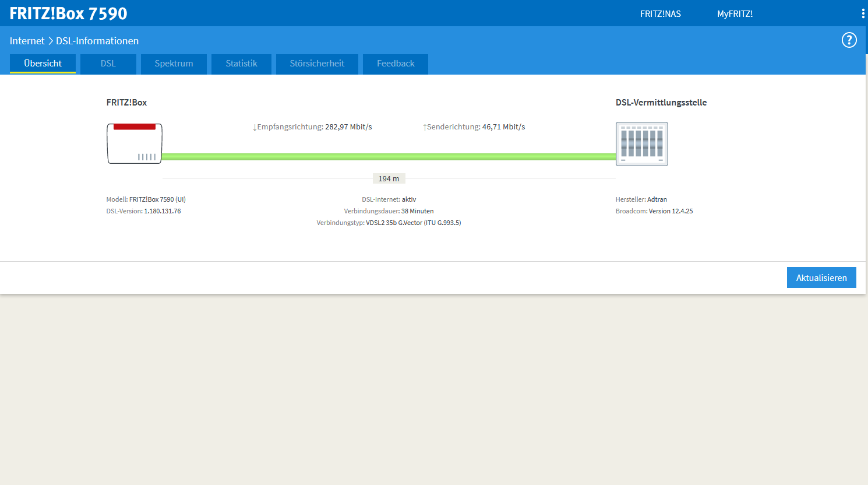The image size is (868, 485).
Task: Select DSL-Version 1.180.131.76 text
Action: pos(143,211)
